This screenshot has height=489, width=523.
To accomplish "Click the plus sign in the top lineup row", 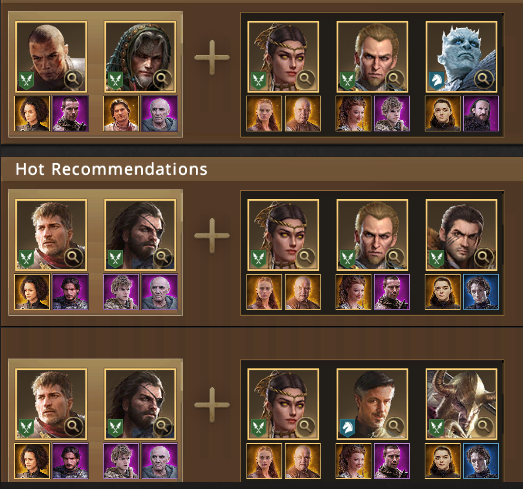I will tap(212, 57).
